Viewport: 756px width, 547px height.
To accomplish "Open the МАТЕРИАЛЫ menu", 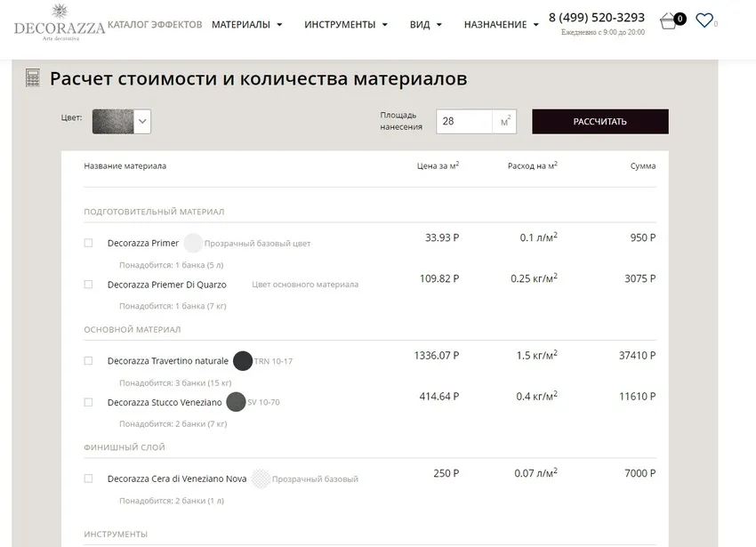I will pos(243,25).
